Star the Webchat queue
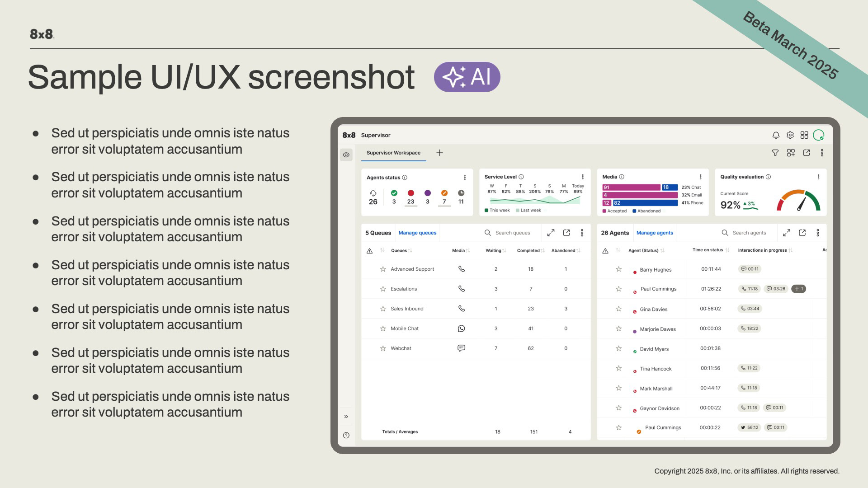Image resolution: width=868 pixels, height=488 pixels. [x=383, y=348]
